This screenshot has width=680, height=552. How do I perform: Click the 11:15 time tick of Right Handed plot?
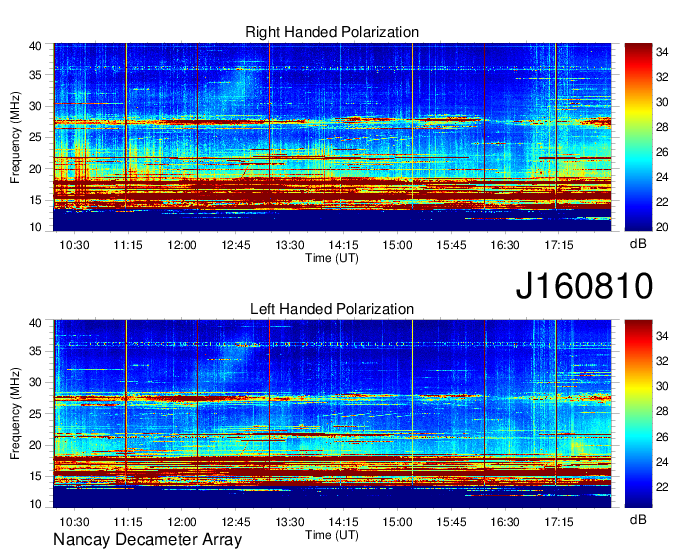click(128, 245)
